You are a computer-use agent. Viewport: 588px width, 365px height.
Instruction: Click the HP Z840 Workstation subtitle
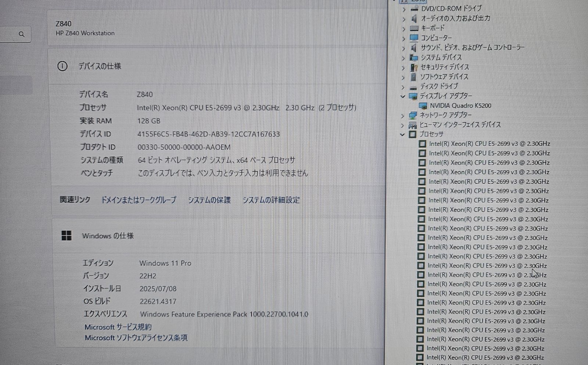(x=85, y=33)
